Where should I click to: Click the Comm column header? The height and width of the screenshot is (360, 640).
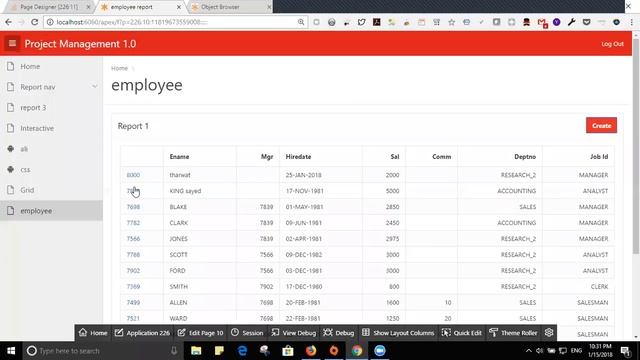[442, 156]
